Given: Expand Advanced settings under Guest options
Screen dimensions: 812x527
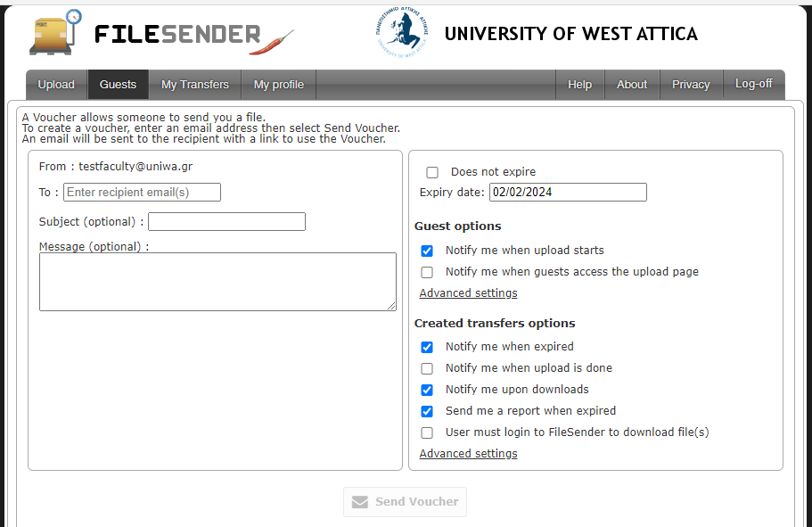Looking at the screenshot, I should 468,293.
